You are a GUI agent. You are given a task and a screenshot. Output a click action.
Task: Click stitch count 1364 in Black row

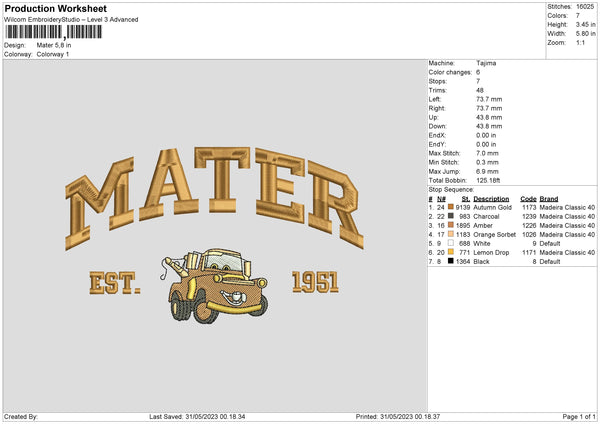(x=463, y=261)
